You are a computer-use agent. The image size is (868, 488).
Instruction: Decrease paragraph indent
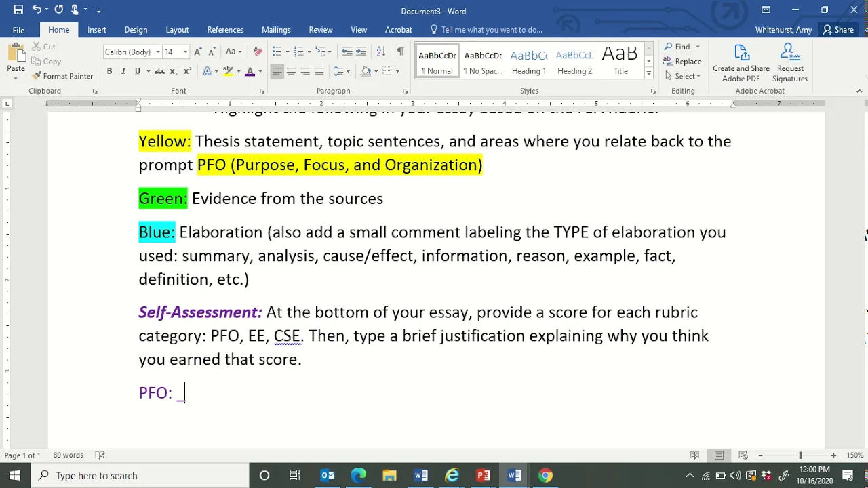click(x=347, y=52)
